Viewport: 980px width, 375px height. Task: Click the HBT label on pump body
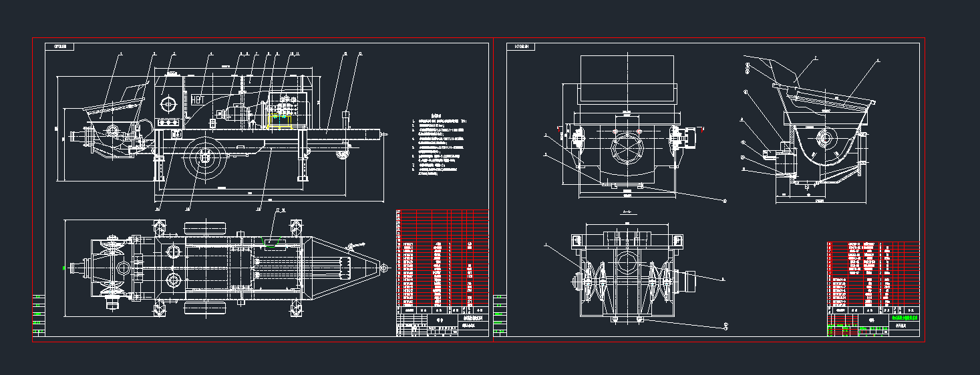pyautogui.click(x=198, y=99)
